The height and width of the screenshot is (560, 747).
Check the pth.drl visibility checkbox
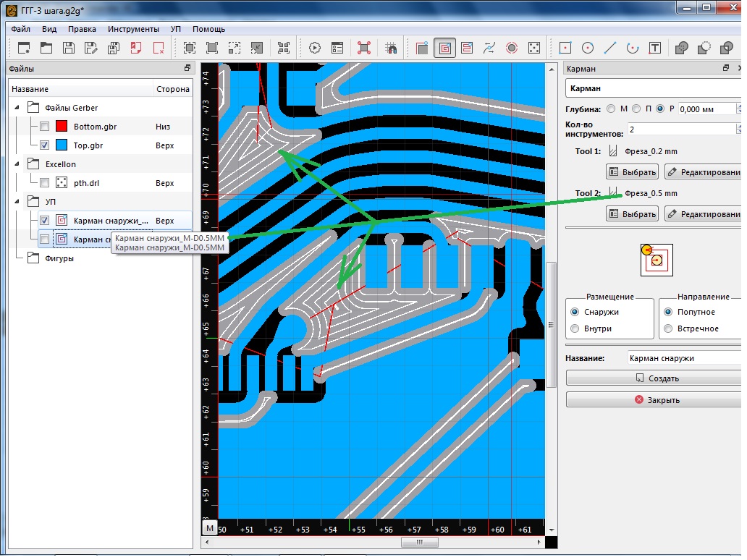tap(45, 183)
